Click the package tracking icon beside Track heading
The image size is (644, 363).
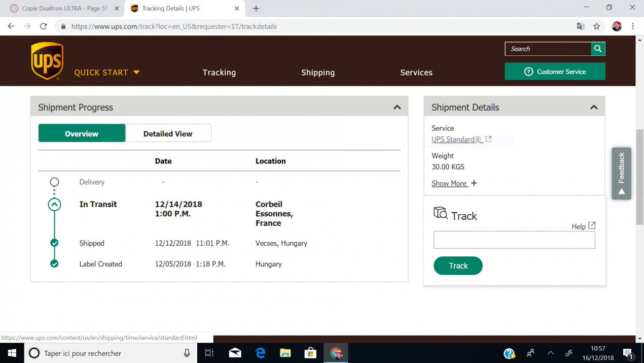click(441, 213)
